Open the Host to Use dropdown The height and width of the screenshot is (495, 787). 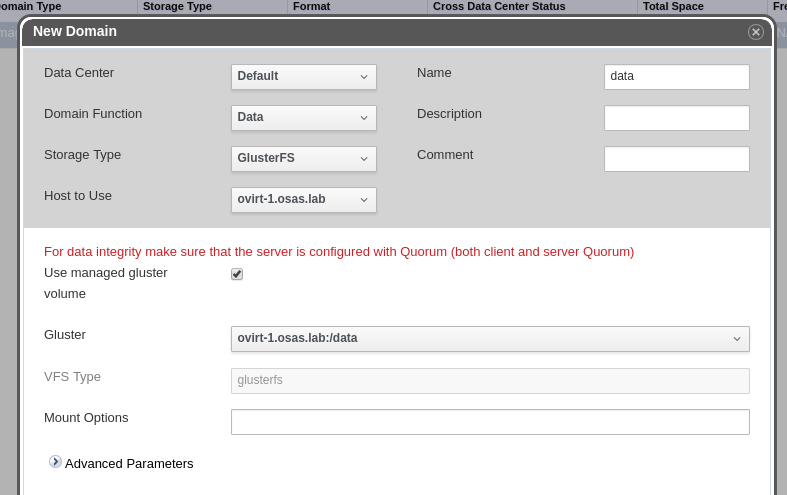303,200
